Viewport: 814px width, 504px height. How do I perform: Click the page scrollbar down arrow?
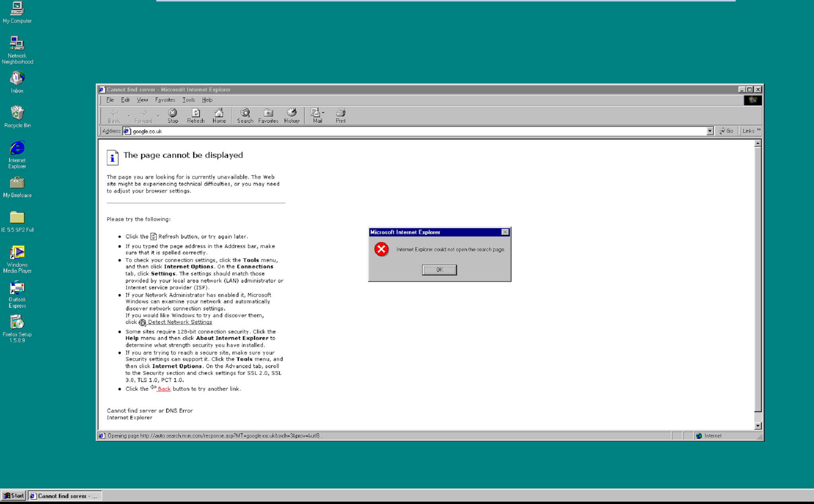758,426
